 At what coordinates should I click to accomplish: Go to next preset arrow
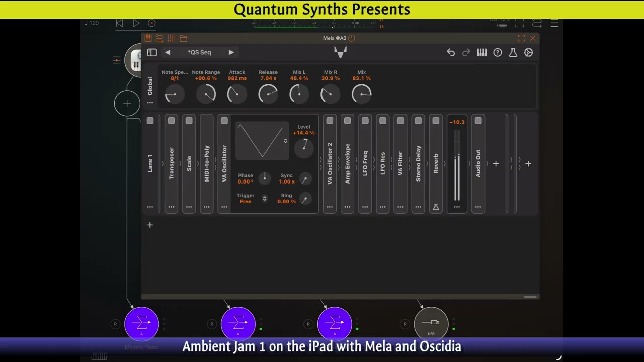231,52
